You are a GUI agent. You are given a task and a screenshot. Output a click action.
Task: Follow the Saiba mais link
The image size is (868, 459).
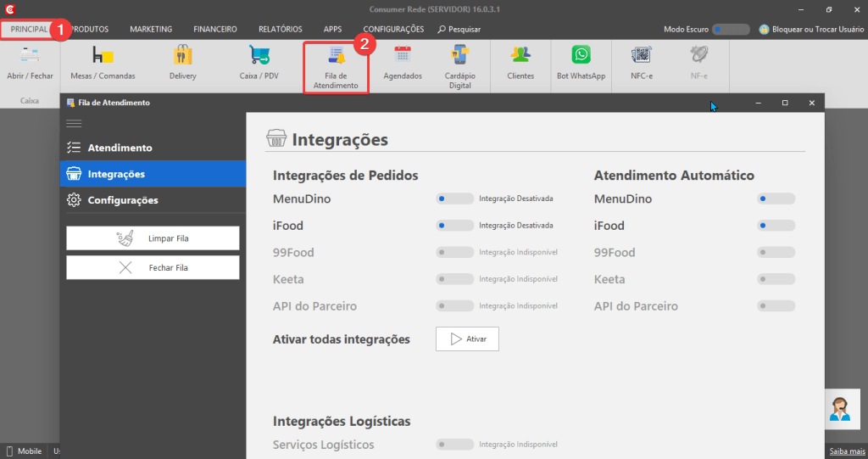pyautogui.click(x=847, y=451)
